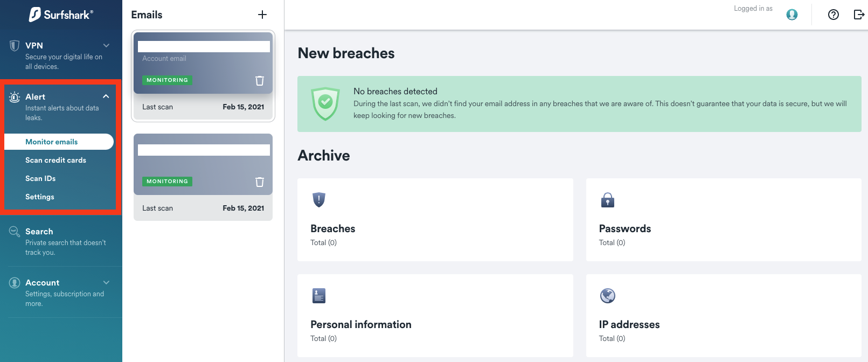868x362 pixels.
Task: Log out using the exit icon
Action: [859, 15]
